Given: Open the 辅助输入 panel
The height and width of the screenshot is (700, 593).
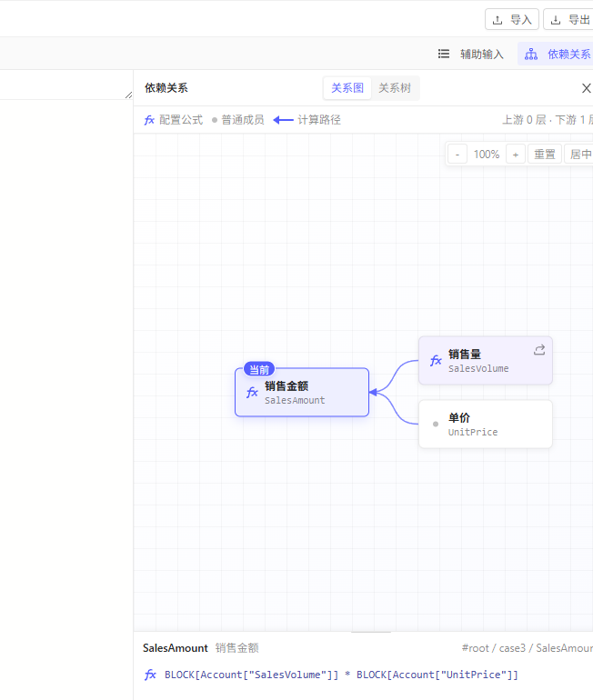Looking at the screenshot, I should point(470,54).
